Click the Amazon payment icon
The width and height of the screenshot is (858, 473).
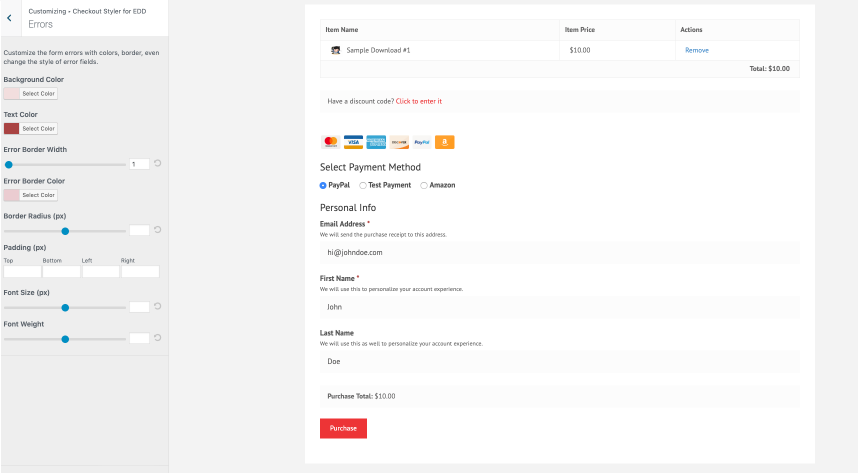click(x=444, y=142)
